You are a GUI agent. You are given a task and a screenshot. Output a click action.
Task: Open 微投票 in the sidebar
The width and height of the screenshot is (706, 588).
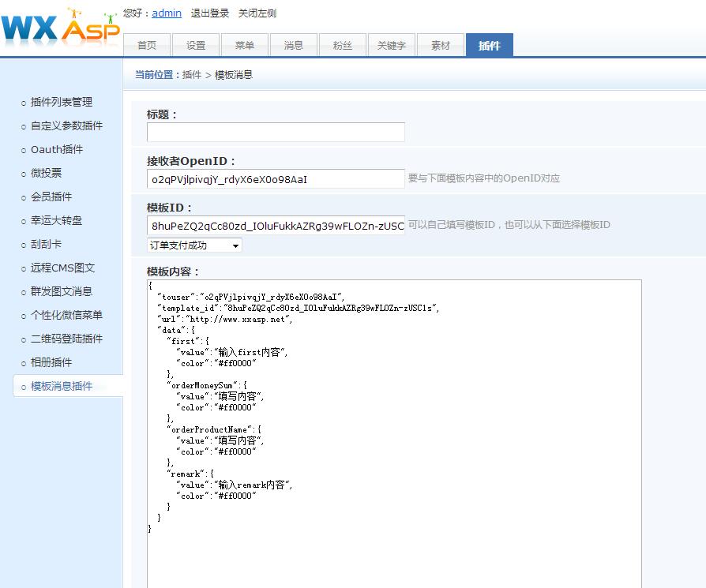tap(46, 173)
